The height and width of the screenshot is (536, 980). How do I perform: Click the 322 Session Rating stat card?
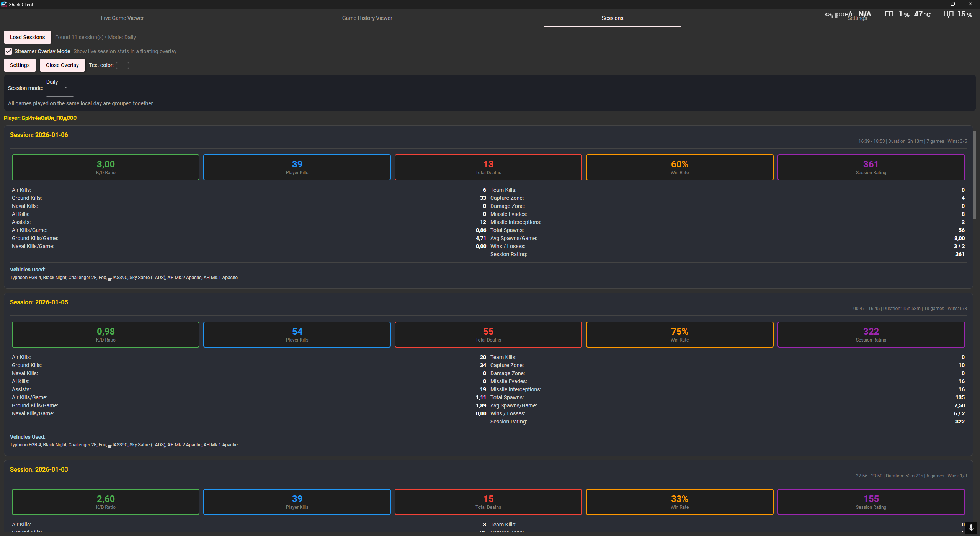(x=871, y=335)
